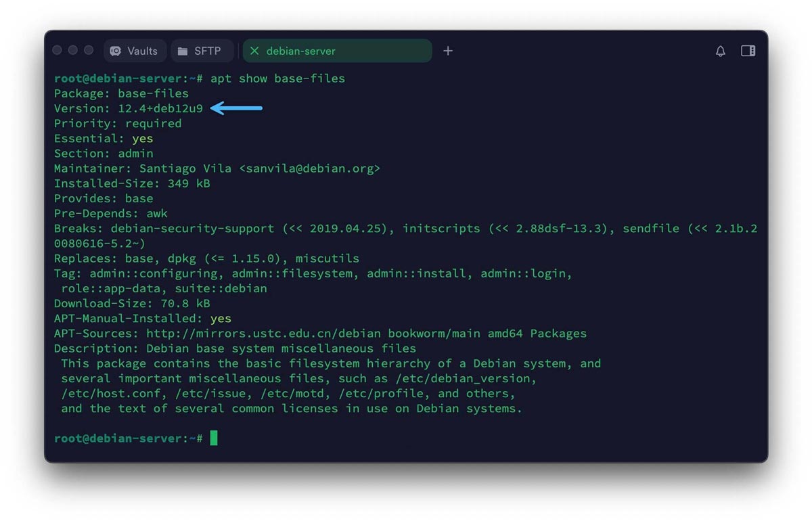Click the Vaults safe icon
This screenshot has height=521, width=812.
(x=116, y=51)
